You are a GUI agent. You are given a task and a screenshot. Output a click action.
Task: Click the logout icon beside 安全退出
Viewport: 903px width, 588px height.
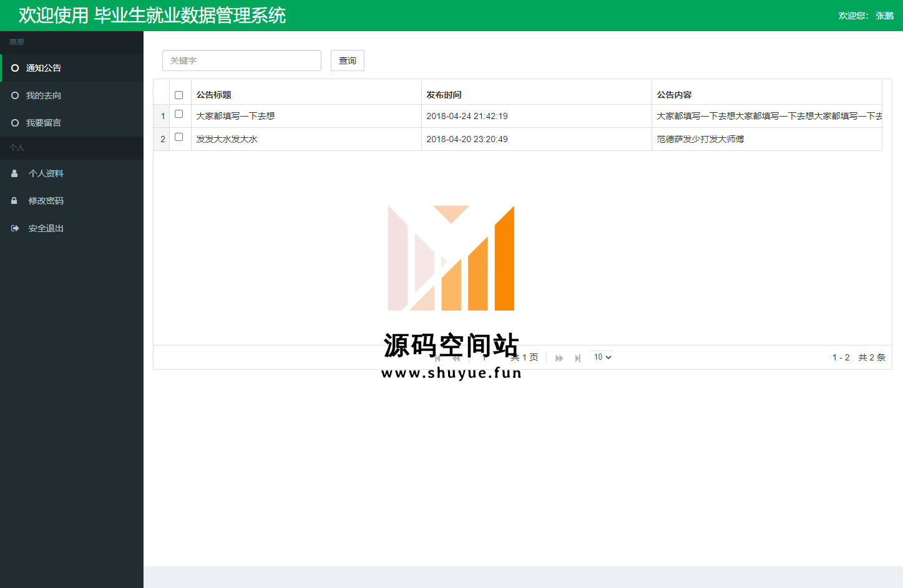tap(15, 228)
